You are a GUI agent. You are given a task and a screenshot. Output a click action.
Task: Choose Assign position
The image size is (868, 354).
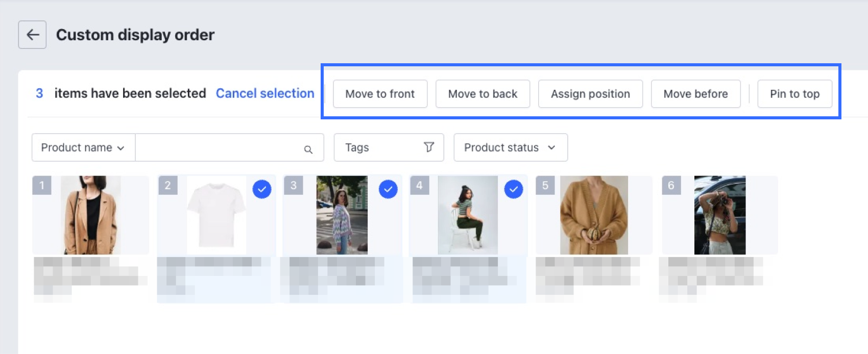tap(590, 94)
